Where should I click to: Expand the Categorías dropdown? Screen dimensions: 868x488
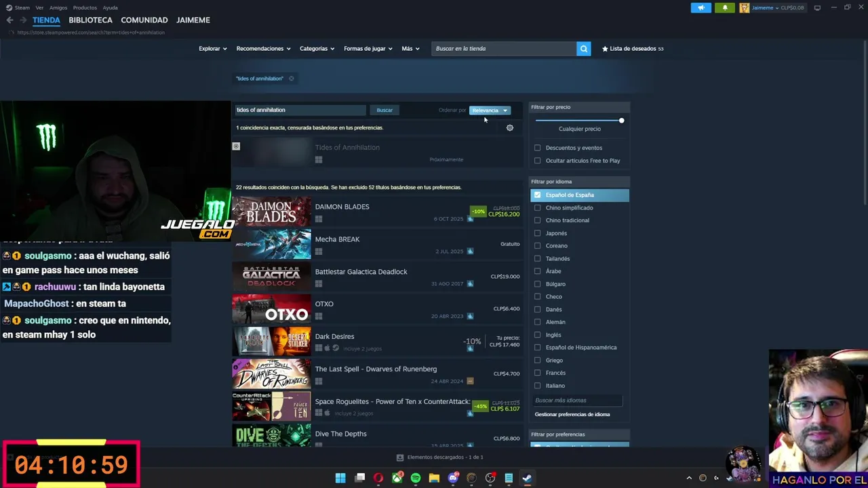pos(317,49)
